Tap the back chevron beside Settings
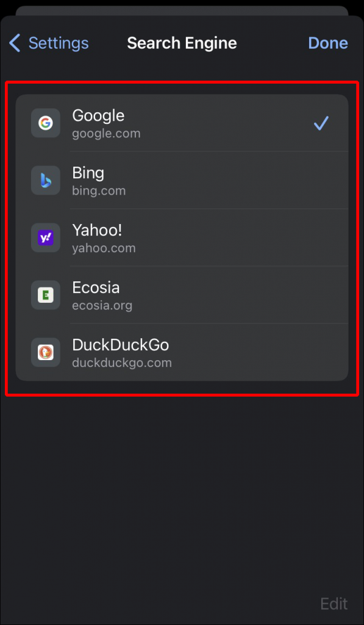364x625 pixels. (13, 43)
